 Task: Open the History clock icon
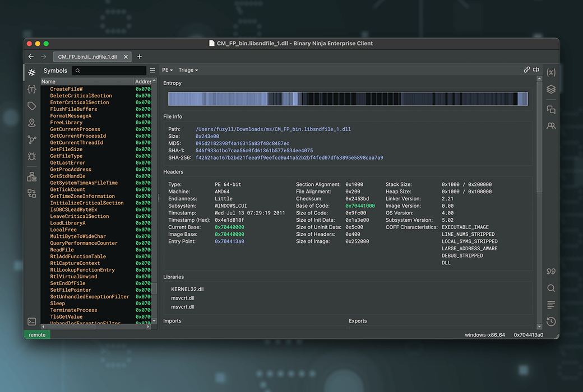coord(551,321)
